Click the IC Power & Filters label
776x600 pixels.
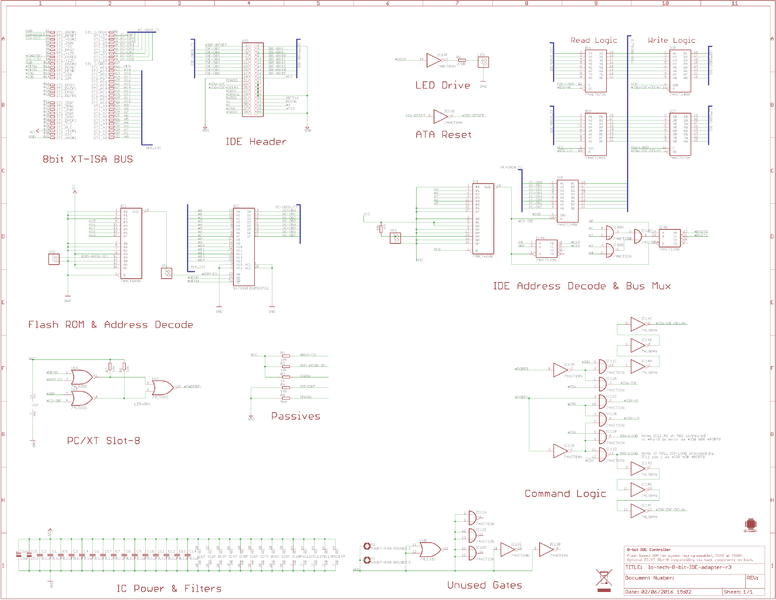169,589
